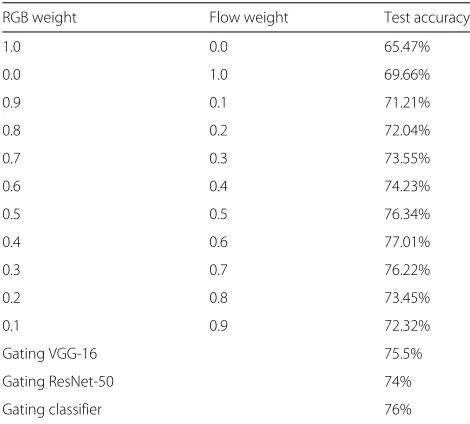Select the 73.55% accuracy cell
The height and width of the screenshot is (424, 470).
[x=407, y=158]
